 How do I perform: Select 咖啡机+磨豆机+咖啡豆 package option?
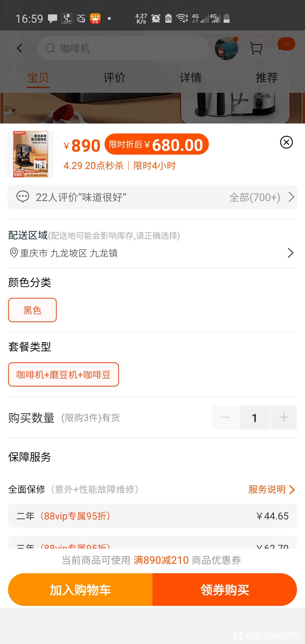coord(64,374)
